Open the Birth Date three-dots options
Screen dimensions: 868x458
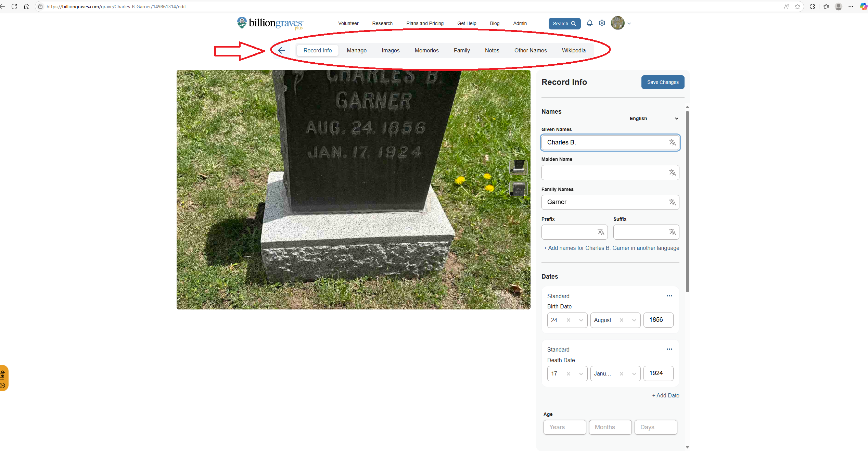pyautogui.click(x=669, y=296)
